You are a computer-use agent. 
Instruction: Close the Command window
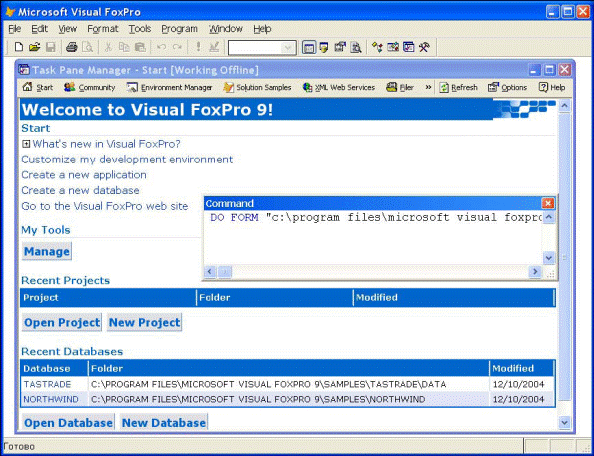[548, 203]
